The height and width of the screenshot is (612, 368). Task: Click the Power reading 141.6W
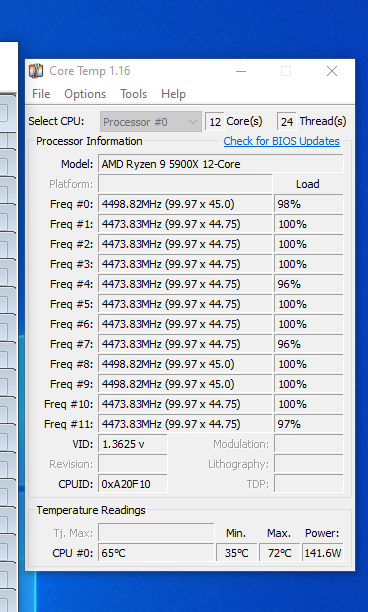pyautogui.click(x=323, y=553)
